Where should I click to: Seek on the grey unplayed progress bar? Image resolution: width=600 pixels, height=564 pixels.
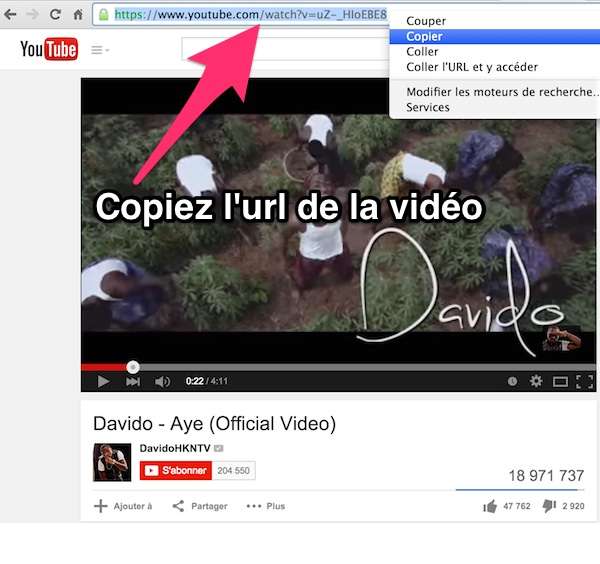367,367
